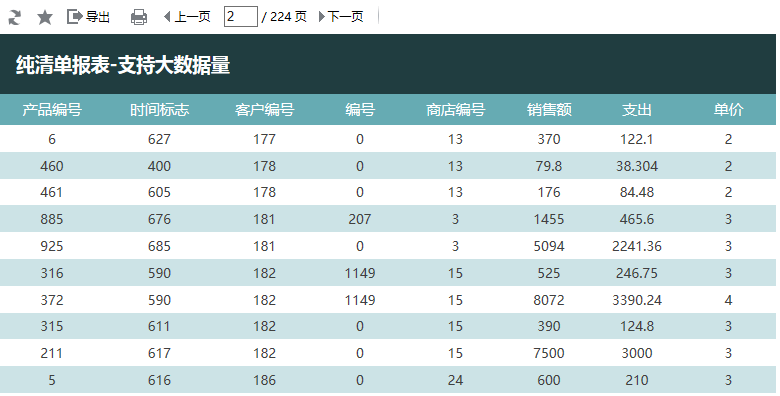Viewport: 780px width, 396px height.
Task: Click the 单价 column header
Action: tap(728, 109)
